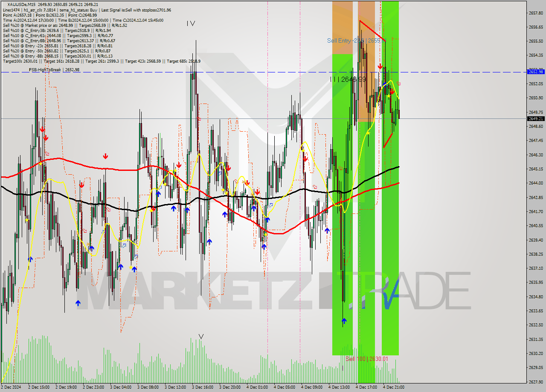Click the 2657.80 price axis label
The width and height of the screenshot is (546, 392).
535,13
